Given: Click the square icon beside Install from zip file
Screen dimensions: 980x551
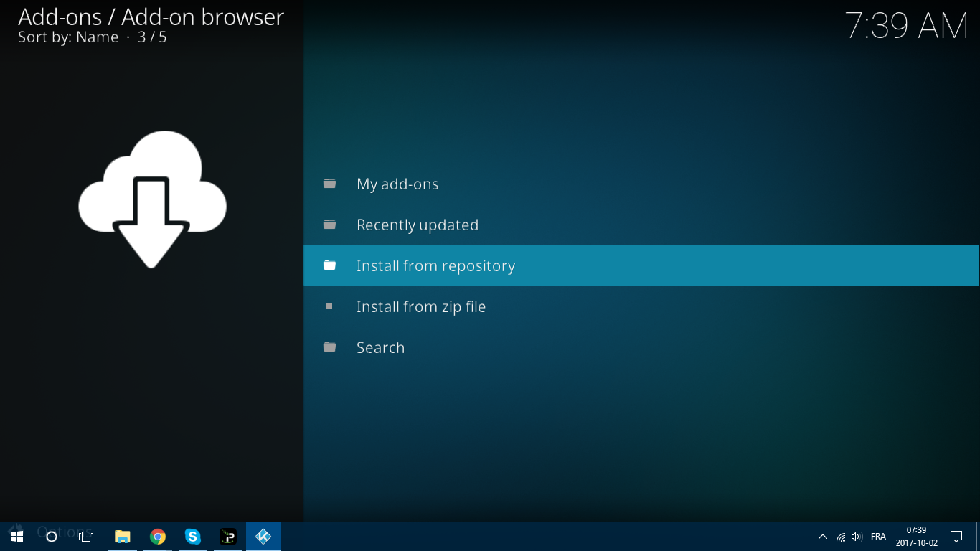Looking at the screenshot, I should click(x=329, y=306).
